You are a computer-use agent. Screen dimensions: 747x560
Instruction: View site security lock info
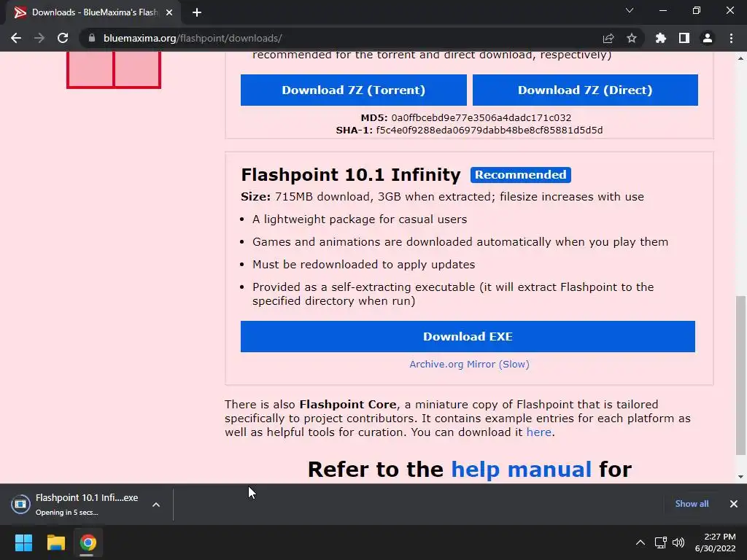pos(92,38)
